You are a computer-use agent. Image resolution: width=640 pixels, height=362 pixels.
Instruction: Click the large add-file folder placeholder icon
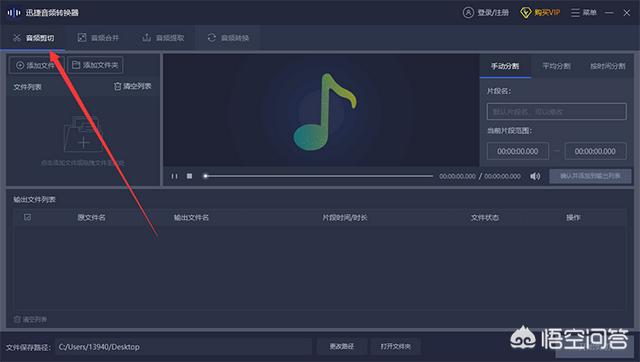tap(83, 134)
